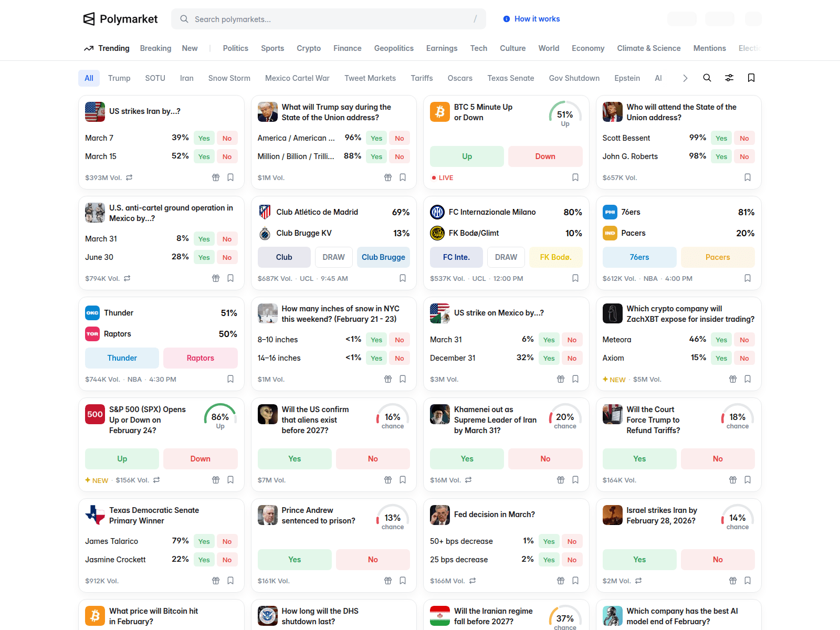
Task: Buy No for 25 bps decrease
Action: [x=572, y=560]
